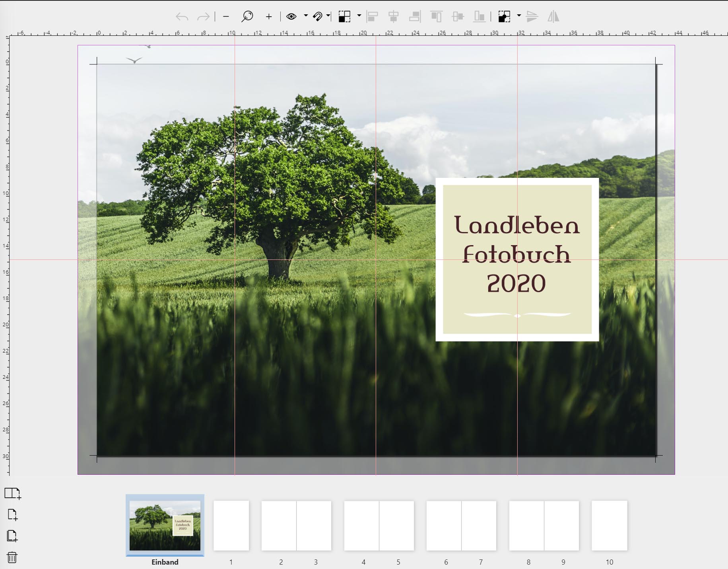Zoom out with the minus button
The image size is (728, 569).
[x=226, y=17]
